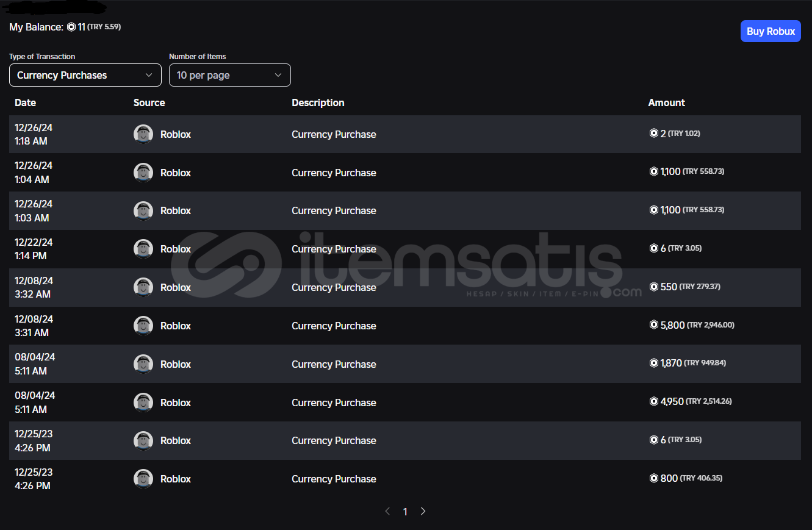This screenshot has height=530, width=812.
Task: Click the Robux icon beside amount 2
Action: coord(653,133)
